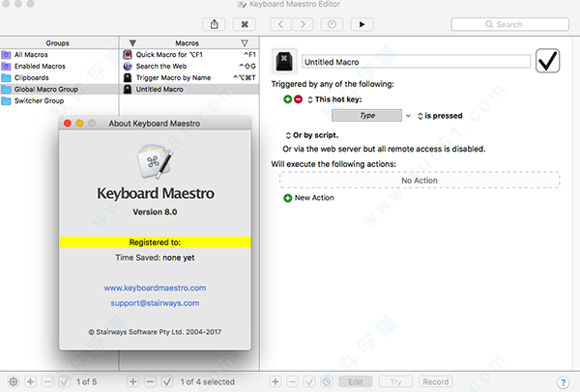The image size is (580, 392).
Task: Minimize the About Keyboard Maestro window
Action: (79, 124)
